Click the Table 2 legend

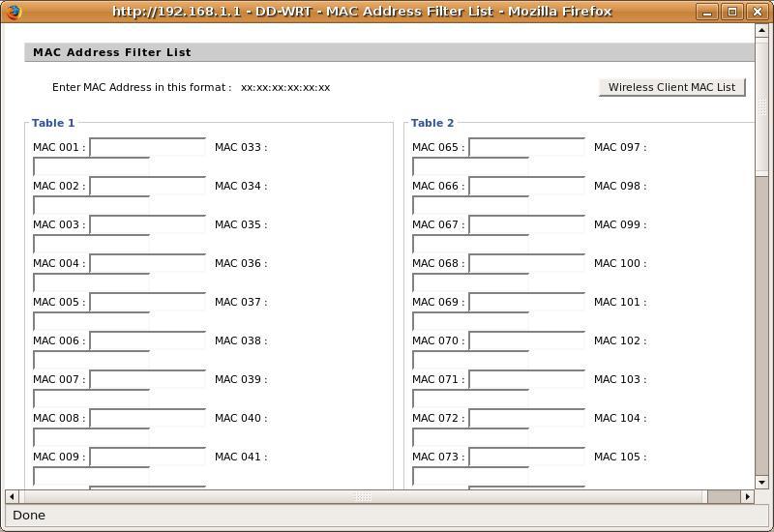point(432,123)
